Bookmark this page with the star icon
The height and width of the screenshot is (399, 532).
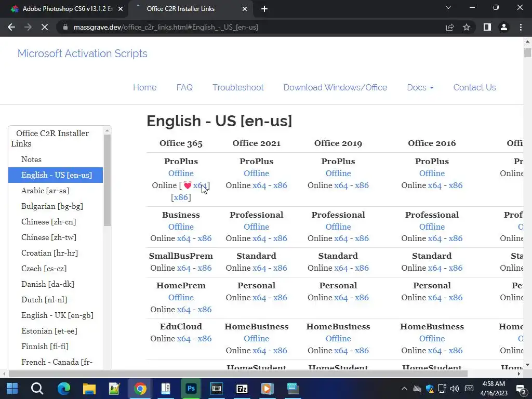click(x=467, y=27)
